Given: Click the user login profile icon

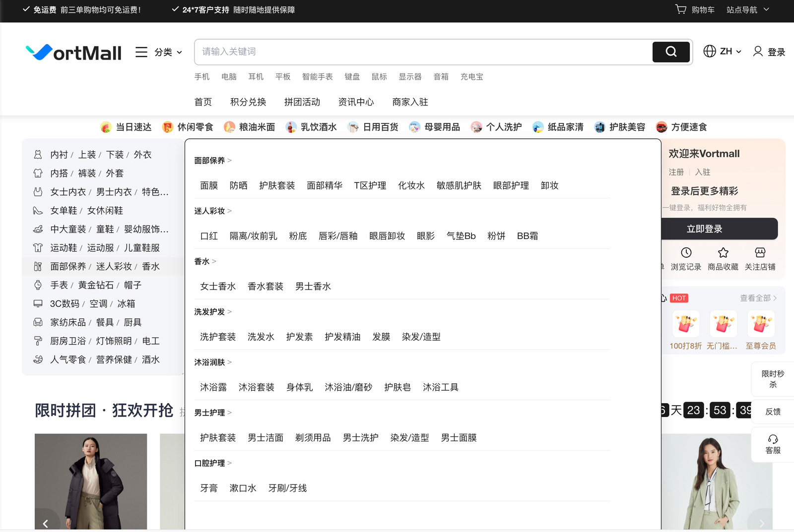Looking at the screenshot, I should (x=758, y=52).
